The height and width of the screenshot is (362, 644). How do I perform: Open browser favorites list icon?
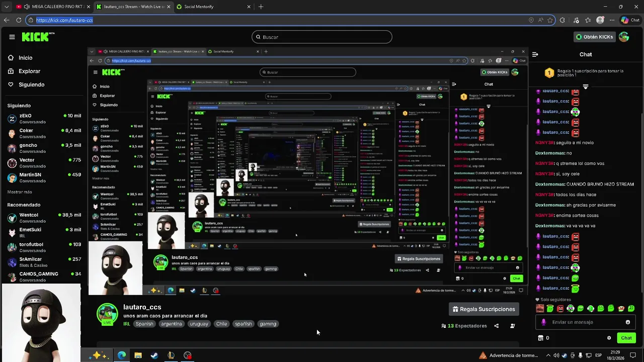(x=588, y=20)
